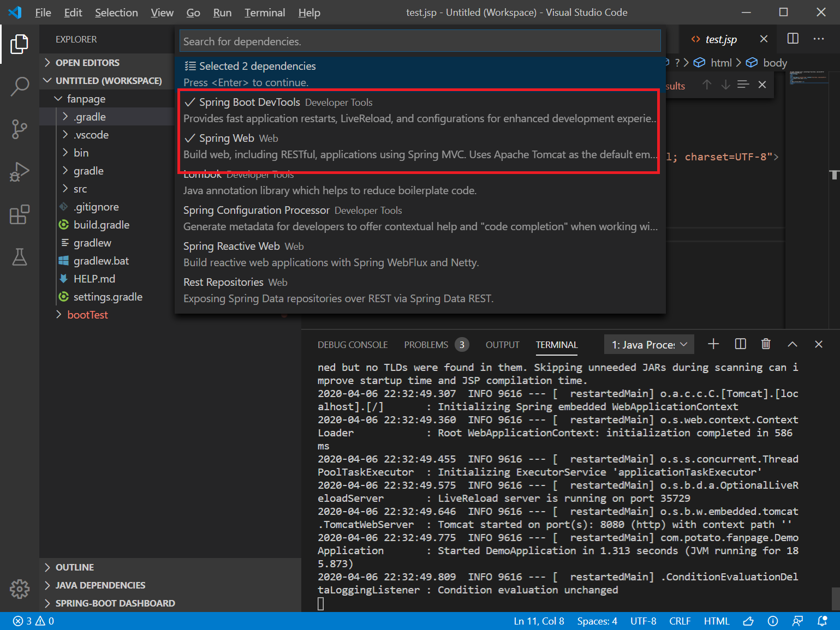Click errors and warnings status item
The image size is (840, 630).
[x=33, y=621]
